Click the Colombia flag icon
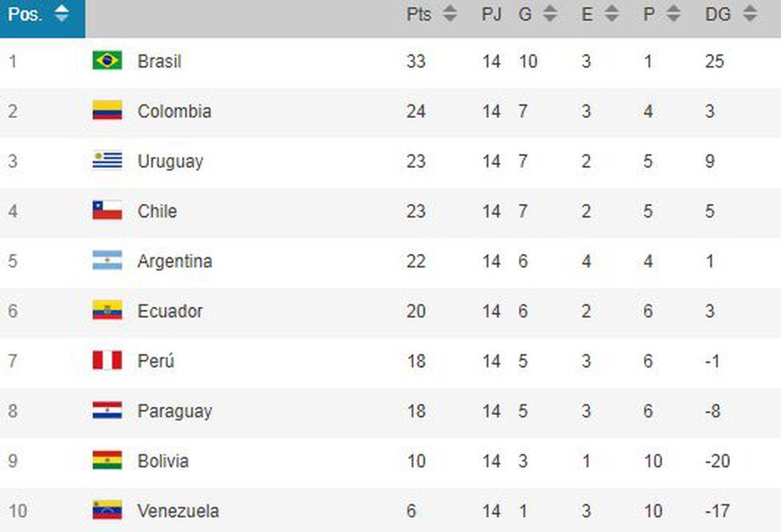The width and height of the screenshot is (781, 532). 107,111
